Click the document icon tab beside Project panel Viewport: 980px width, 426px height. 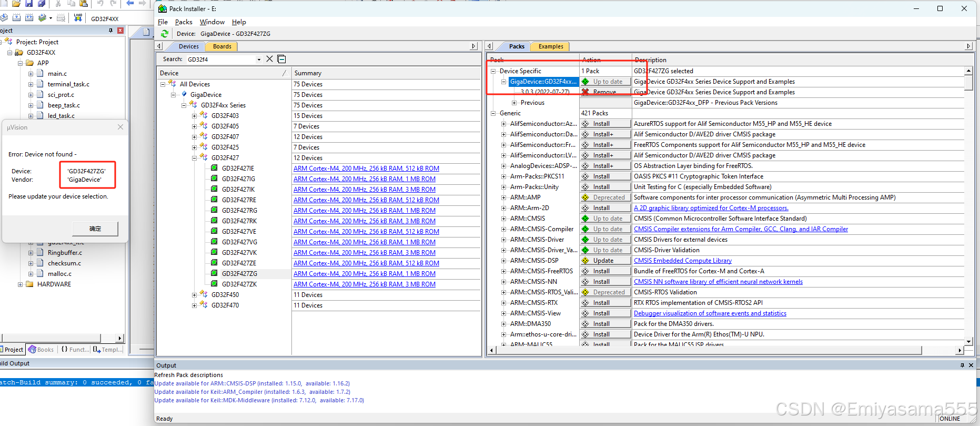[x=147, y=32]
